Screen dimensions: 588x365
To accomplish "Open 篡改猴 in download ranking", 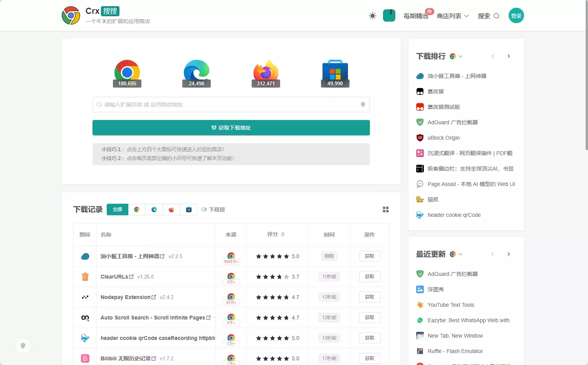I will (x=436, y=91).
